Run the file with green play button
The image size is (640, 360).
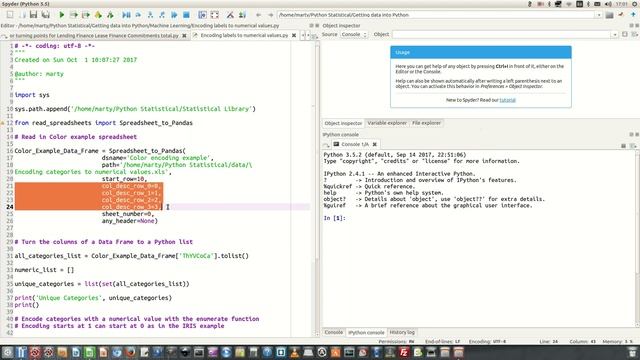tap(62, 15)
